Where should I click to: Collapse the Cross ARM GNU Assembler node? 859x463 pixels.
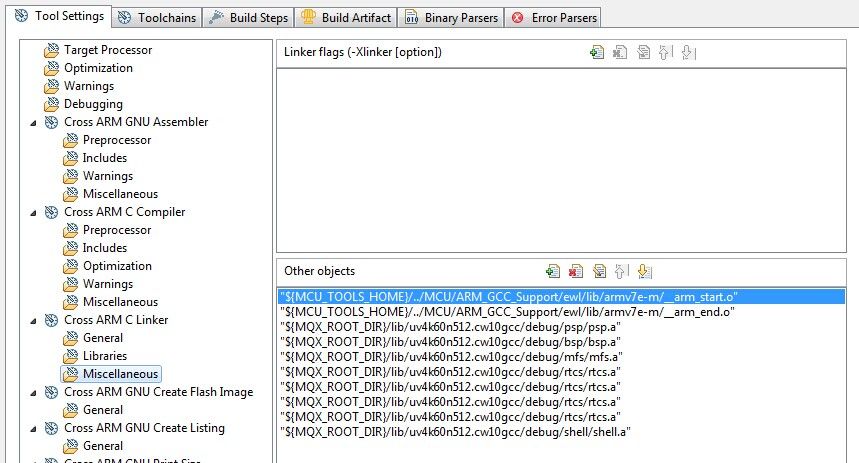pos(33,123)
